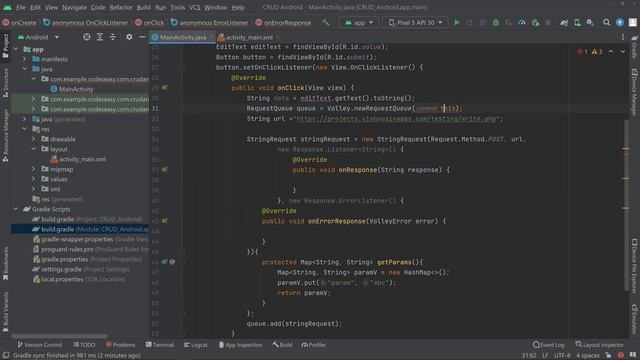Expand the mipmap folder
Image resolution: width=640 pixels, height=360 pixels.
(x=34, y=169)
